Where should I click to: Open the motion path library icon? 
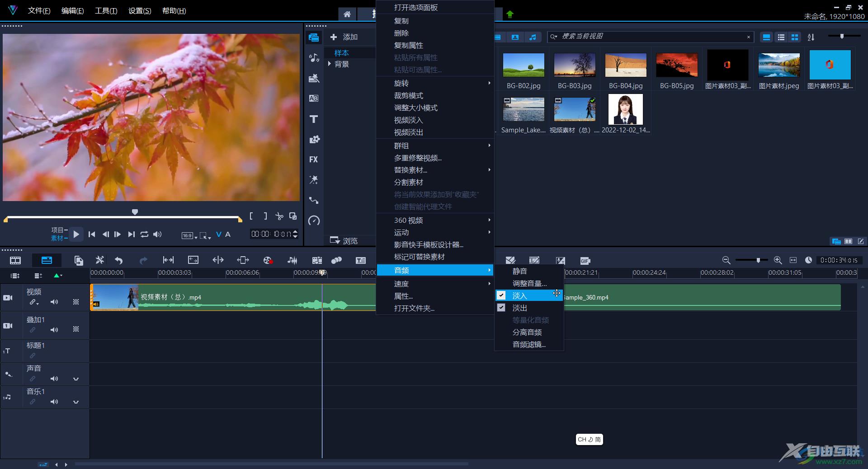click(x=314, y=200)
